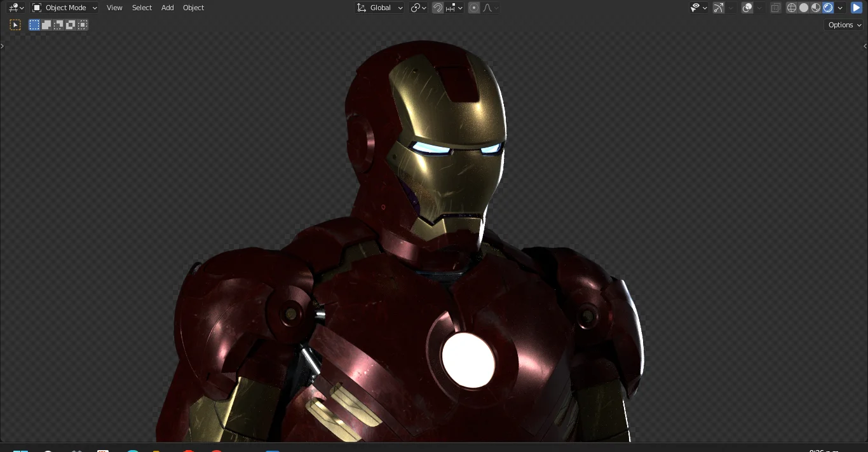Toggle proportional editing

tap(474, 8)
